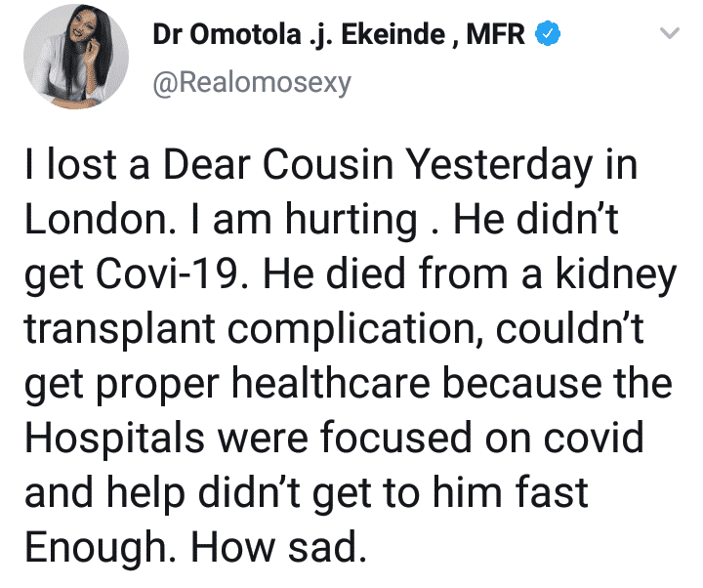
Task: Click the MFR title after the name
Action: tap(495, 34)
